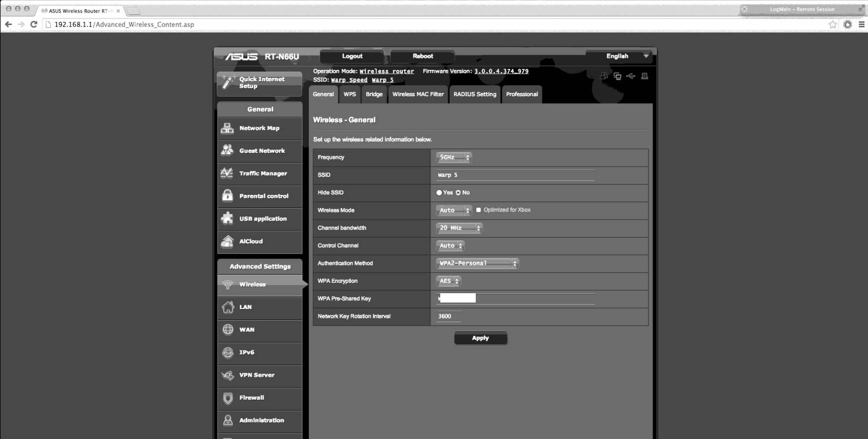This screenshot has height=439, width=868.
Task: Open Quick Internet Setup wizard icon
Action: [x=228, y=82]
